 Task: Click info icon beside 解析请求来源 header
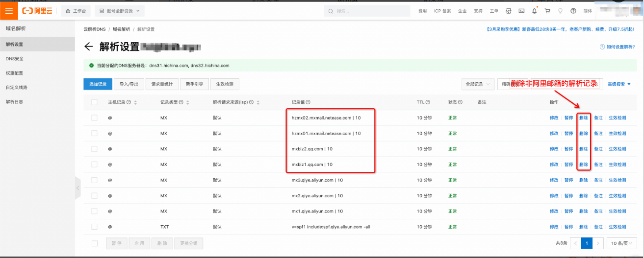pos(252,102)
